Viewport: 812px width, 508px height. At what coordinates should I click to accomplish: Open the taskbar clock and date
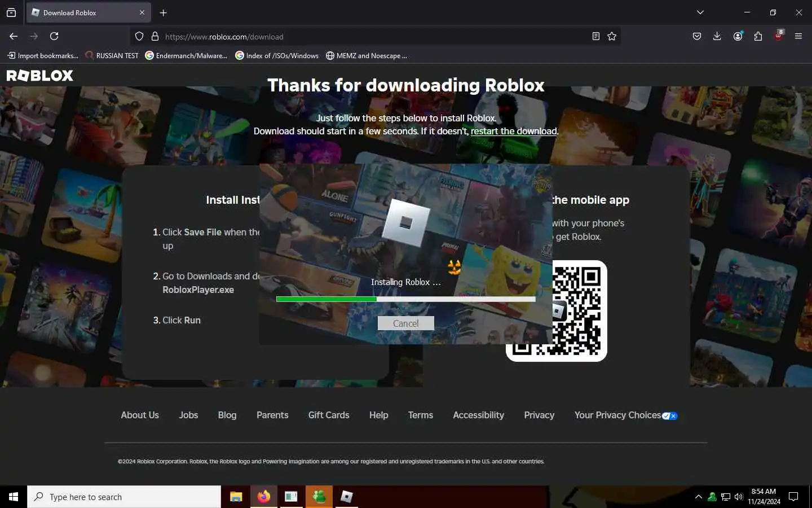(764, 497)
